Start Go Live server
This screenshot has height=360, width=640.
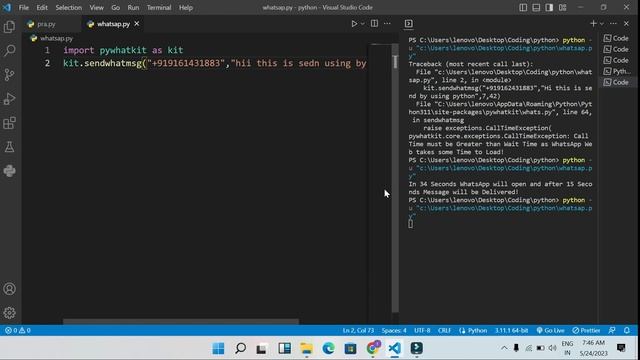coord(550,330)
